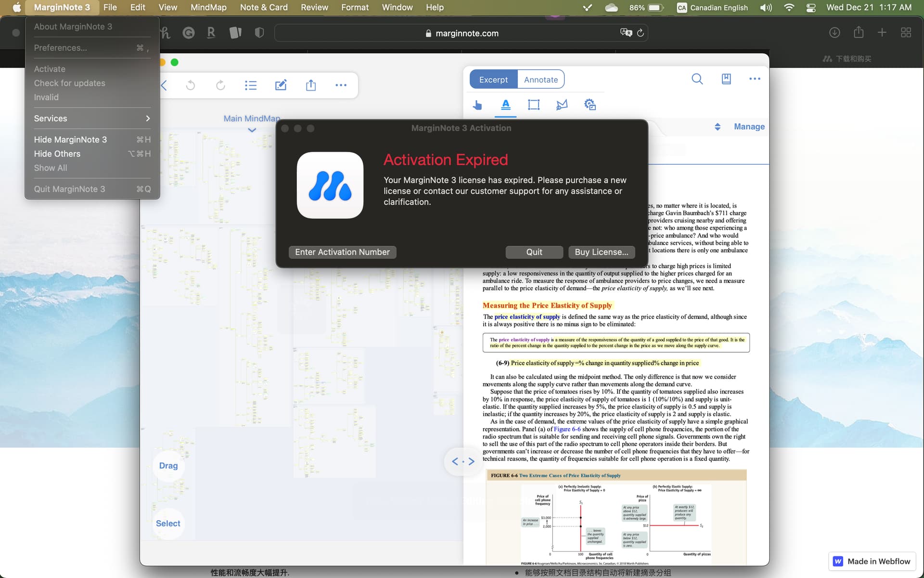Click the up-down sort stepper near Manage
This screenshot has width=924, height=578.
click(x=718, y=127)
